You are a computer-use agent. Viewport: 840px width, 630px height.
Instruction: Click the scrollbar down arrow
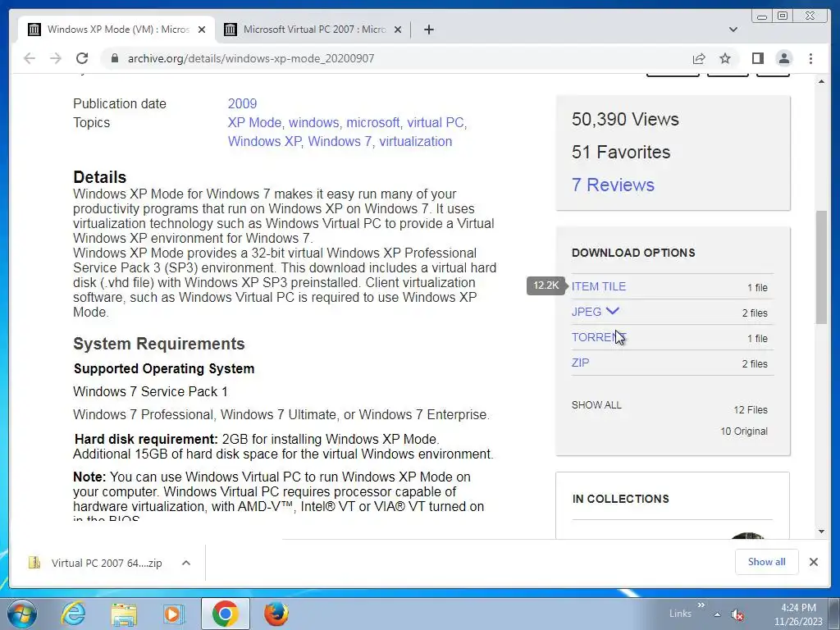click(821, 532)
